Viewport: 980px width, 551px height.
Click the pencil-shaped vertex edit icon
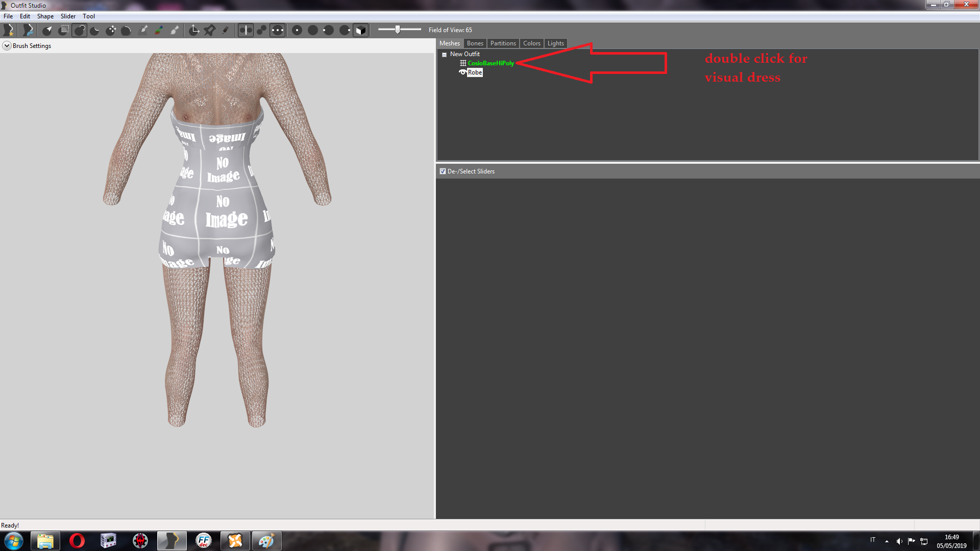[225, 31]
